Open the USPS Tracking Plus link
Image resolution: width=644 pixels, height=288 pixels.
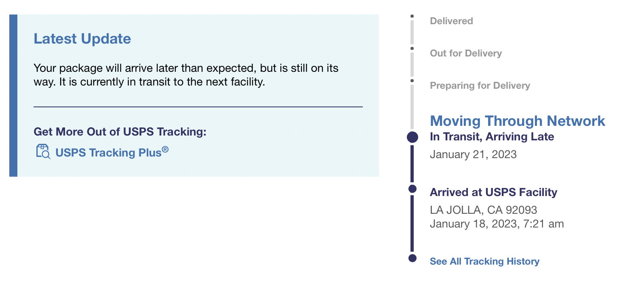tap(112, 152)
